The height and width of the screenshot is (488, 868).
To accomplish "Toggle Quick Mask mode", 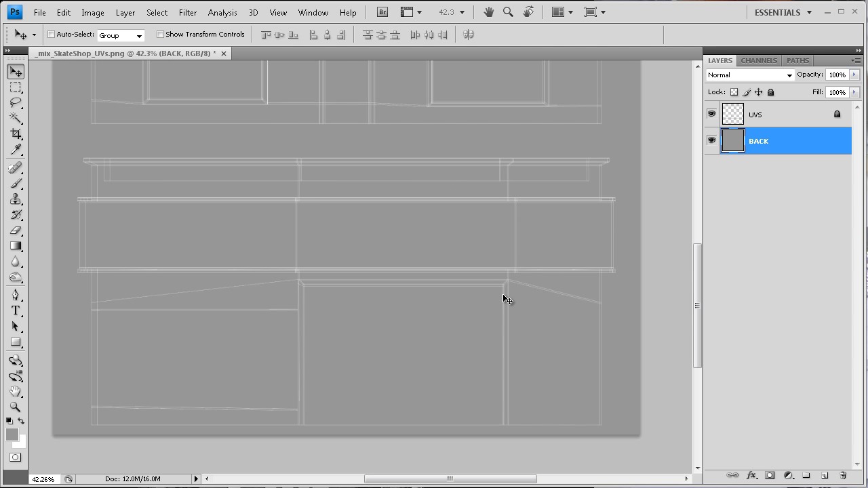I will (15, 457).
